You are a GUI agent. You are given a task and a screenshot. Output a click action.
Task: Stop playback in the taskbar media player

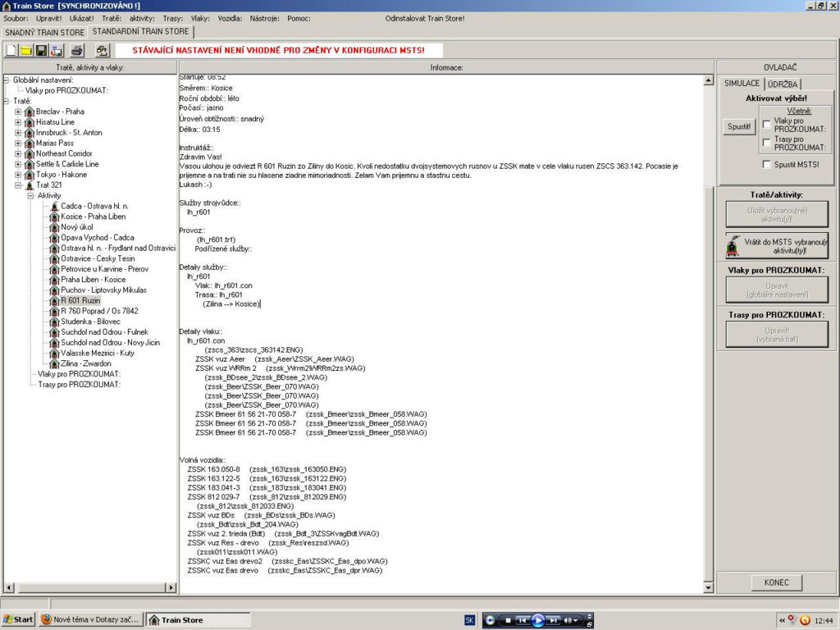tap(508, 620)
